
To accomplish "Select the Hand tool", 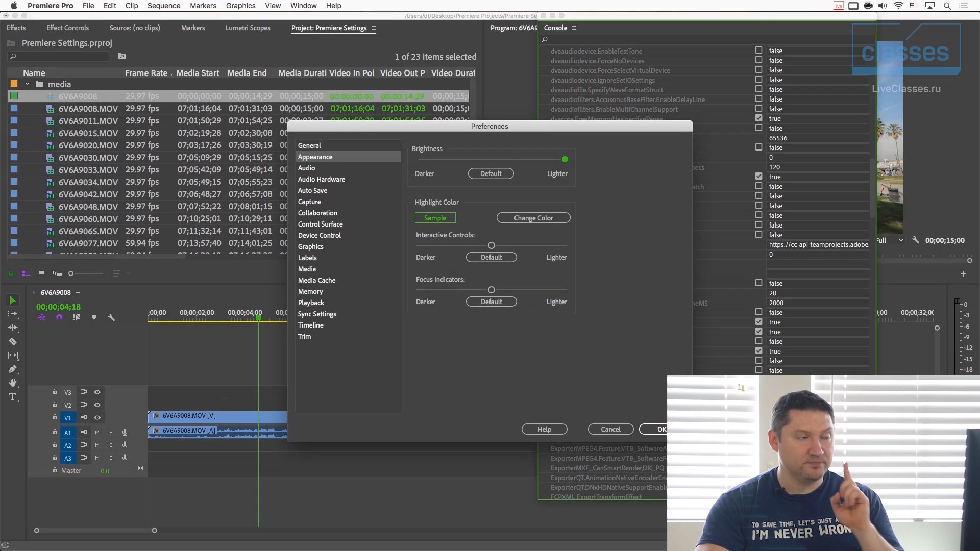I will tap(13, 383).
